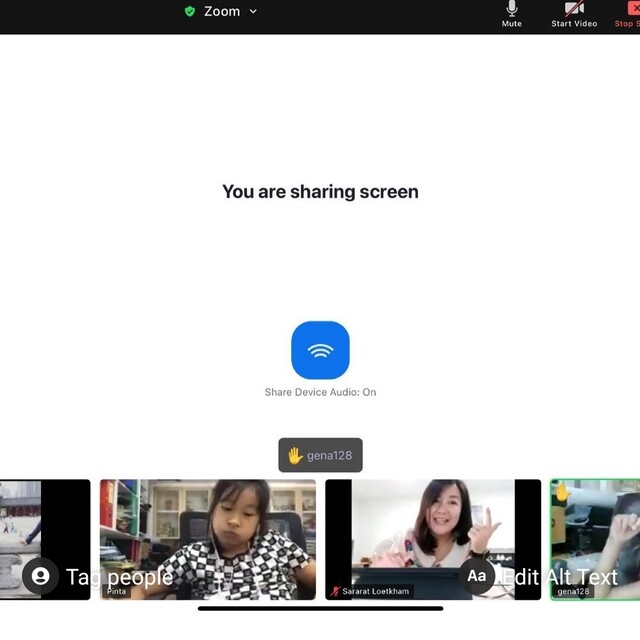Click muted mic icon beside Sararat Loetkham
640x640 pixels.
pyautogui.click(x=336, y=592)
